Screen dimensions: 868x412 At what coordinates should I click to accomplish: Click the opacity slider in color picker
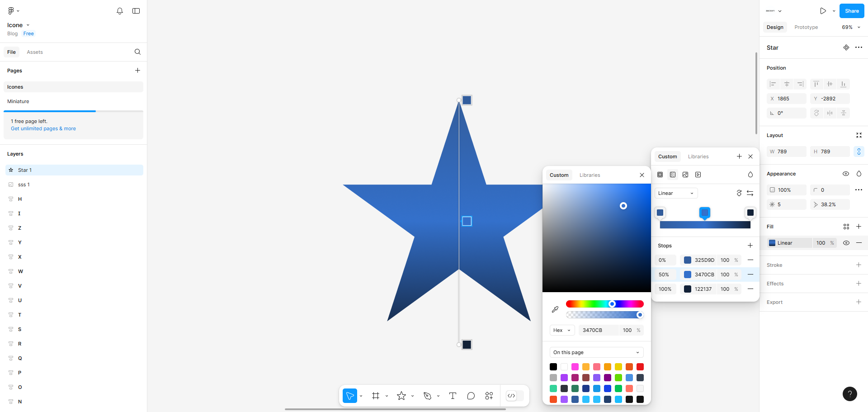pos(605,315)
